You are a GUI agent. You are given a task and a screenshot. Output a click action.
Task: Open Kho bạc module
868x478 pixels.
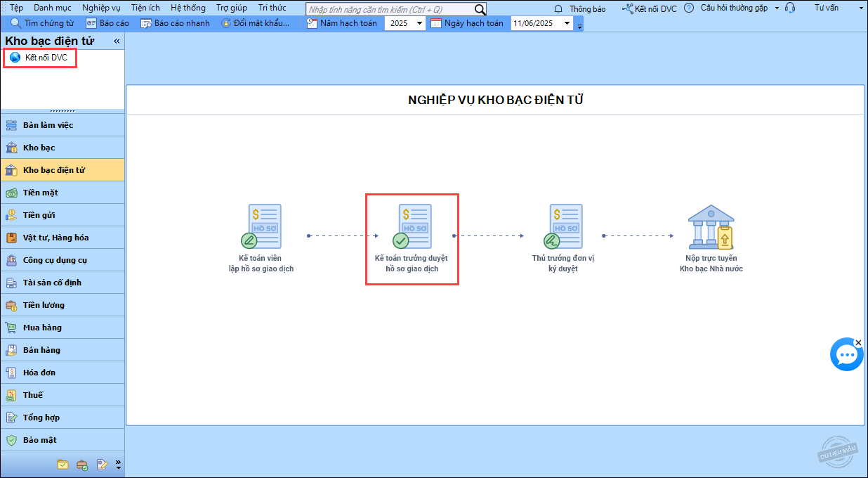pyautogui.click(x=63, y=148)
